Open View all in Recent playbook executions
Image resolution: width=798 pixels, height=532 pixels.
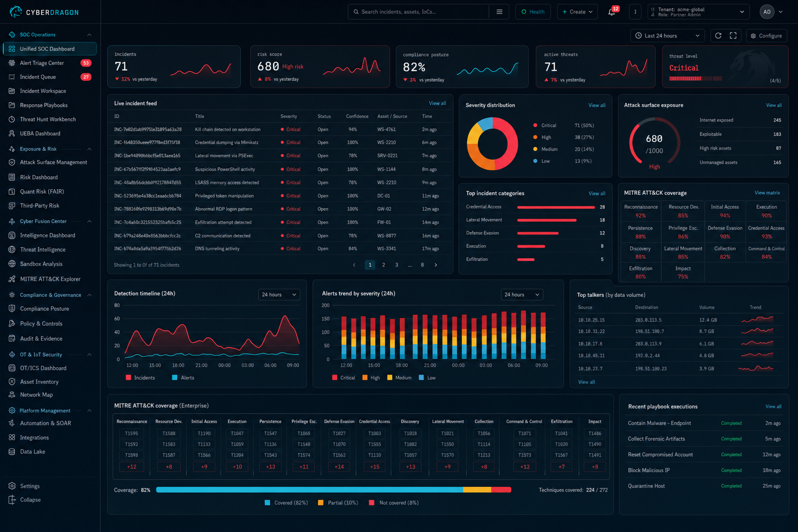pyautogui.click(x=773, y=407)
